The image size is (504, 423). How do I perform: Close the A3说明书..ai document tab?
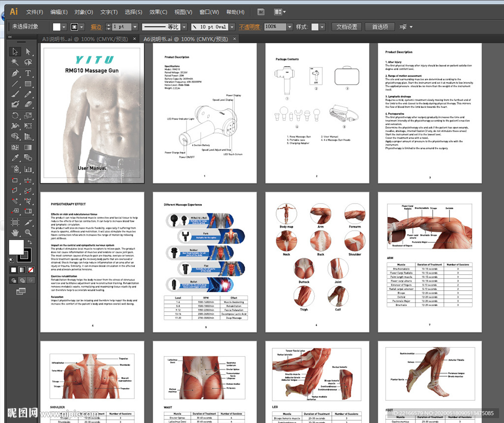(134, 39)
